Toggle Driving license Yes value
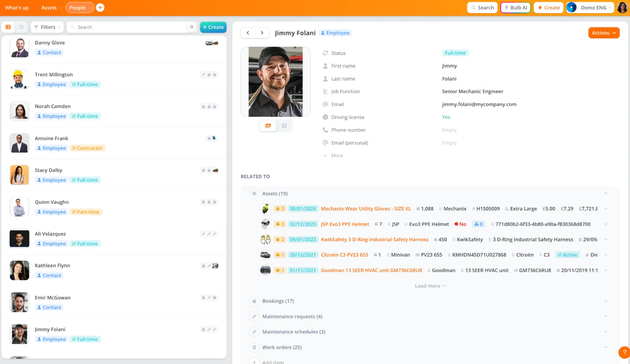 pyautogui.click(x=446, y=117)
